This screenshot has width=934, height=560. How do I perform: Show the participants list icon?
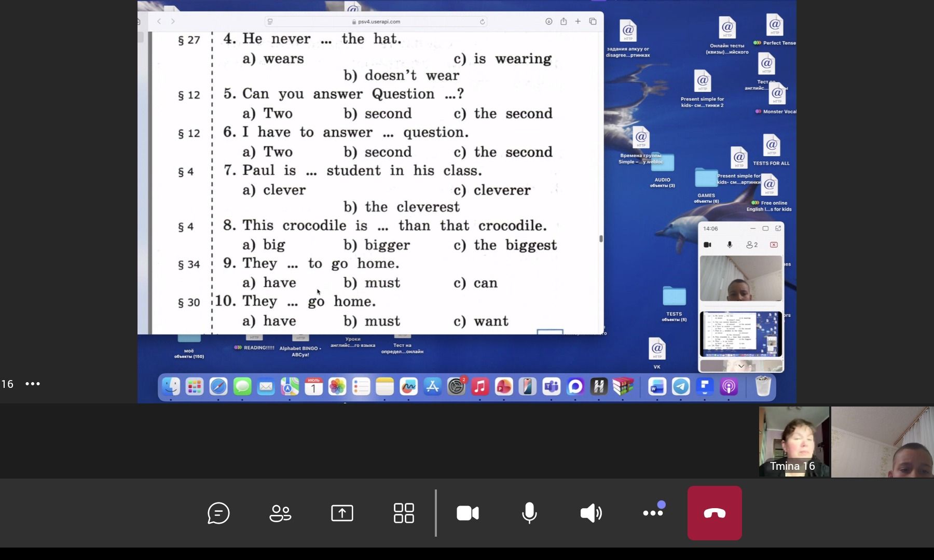pyautogui.click(x=280, y=513)
